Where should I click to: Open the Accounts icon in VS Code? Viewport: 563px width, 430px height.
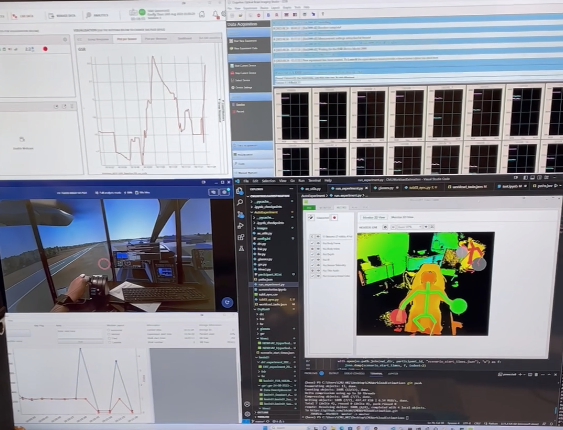pyautogui.click(x=247, y=404)
